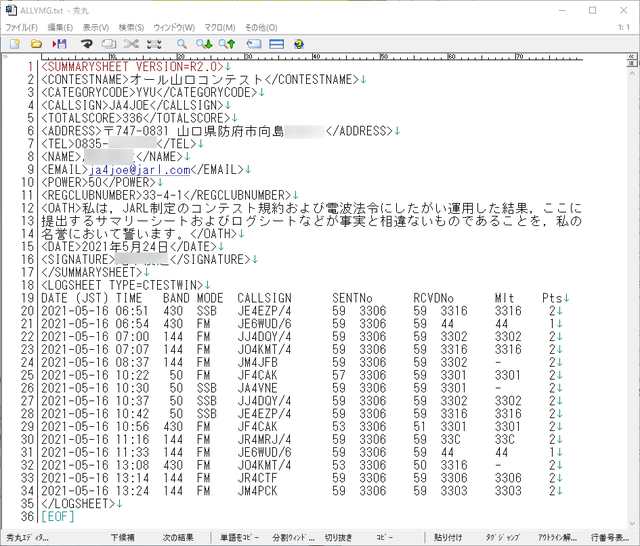Open the 表示(V) menu
The width and height of the screenshot is (640, 546).
(x=96, y=27)
